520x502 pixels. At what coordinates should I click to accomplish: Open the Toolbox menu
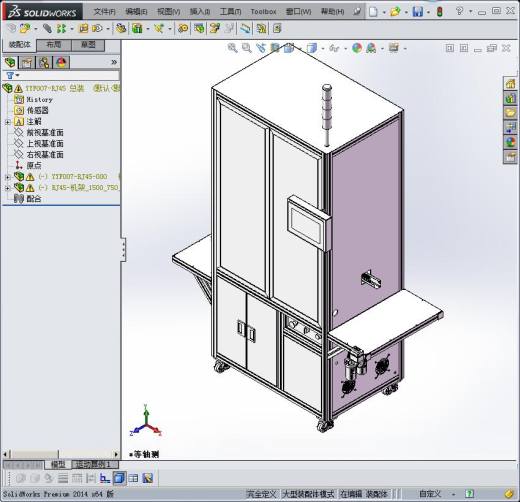pyautogui.click(x=263, y=12)
